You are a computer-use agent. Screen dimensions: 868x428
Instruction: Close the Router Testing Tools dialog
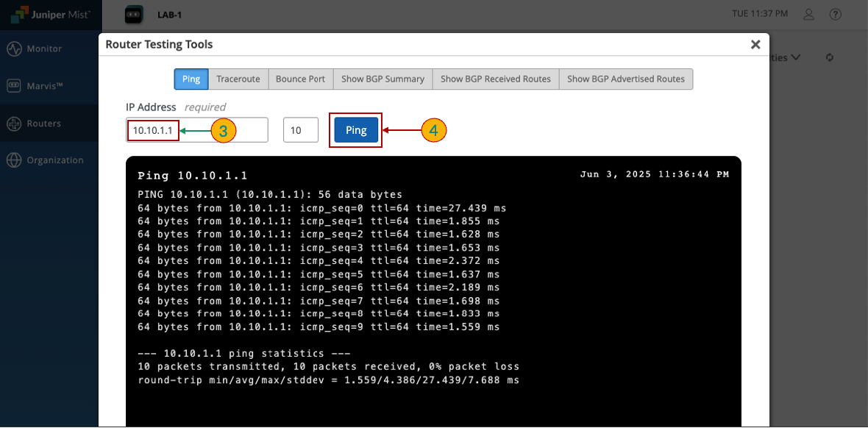pos(755,45)
